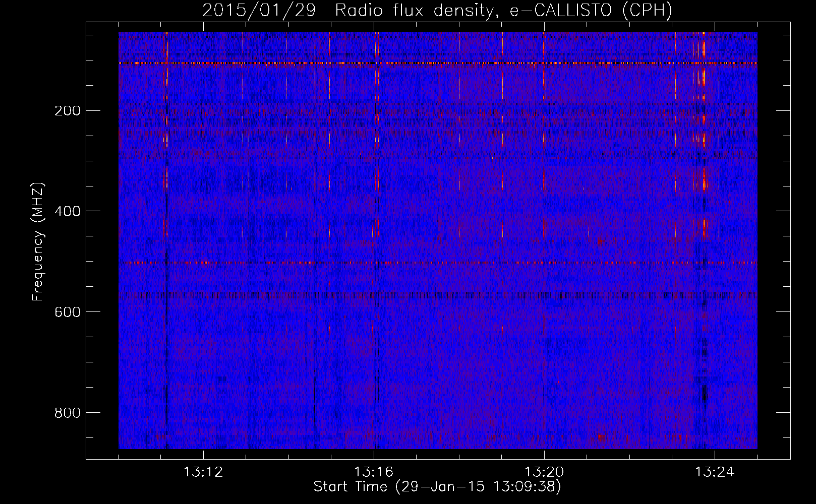The height and width of the screenshot is (504, 816).
Task: Click the 13:16 time tick label
Action: click(x=374, y=472)
